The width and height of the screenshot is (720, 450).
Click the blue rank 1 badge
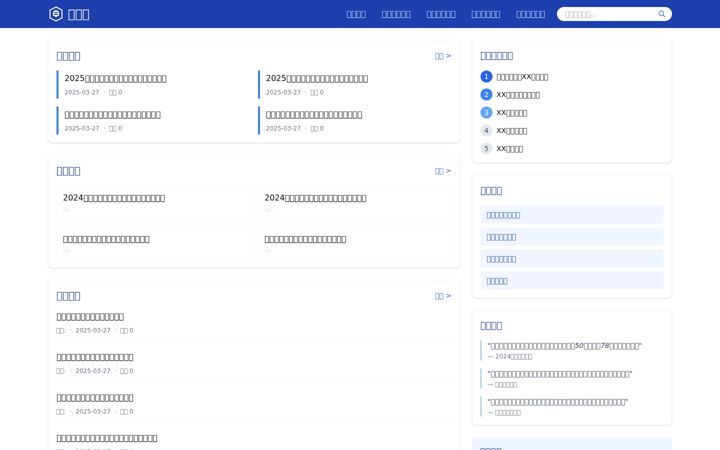click(486, 77)
